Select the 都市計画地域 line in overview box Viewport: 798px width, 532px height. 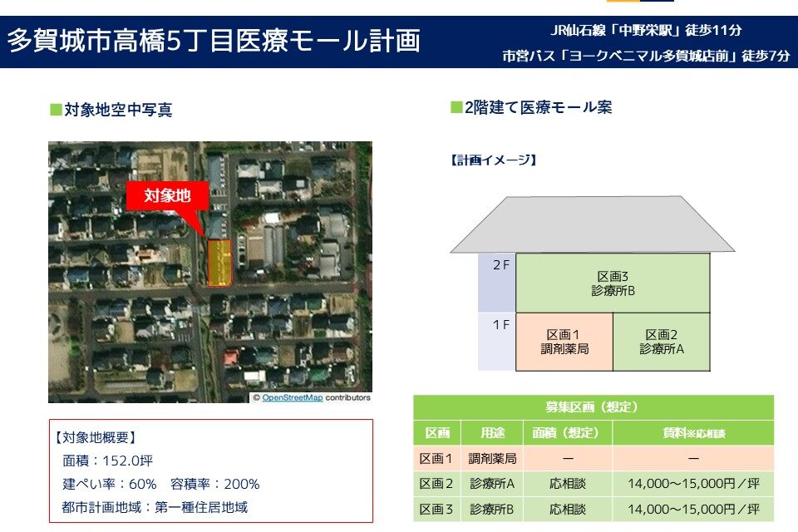click(155, 506)
